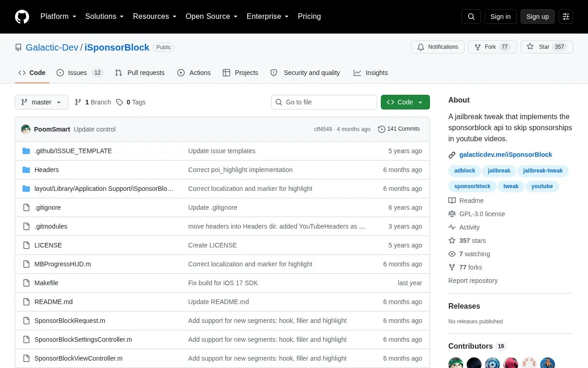This screenshot has height=368, width=588.
Task: Expand the Resources menu
Action: pos(155,17)
